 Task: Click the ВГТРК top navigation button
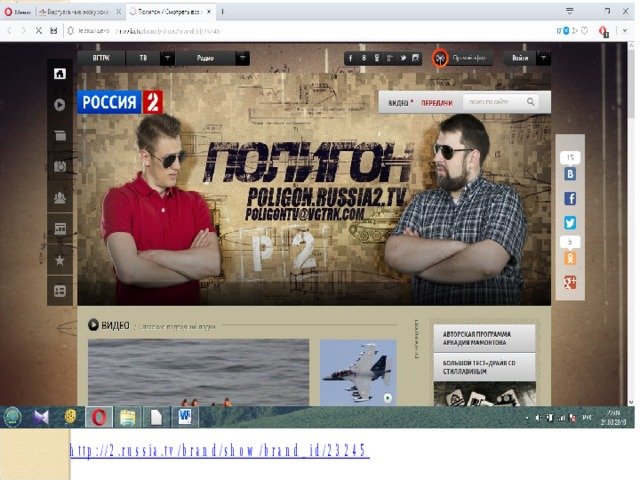pyautogui.click(x=101, y=58)
